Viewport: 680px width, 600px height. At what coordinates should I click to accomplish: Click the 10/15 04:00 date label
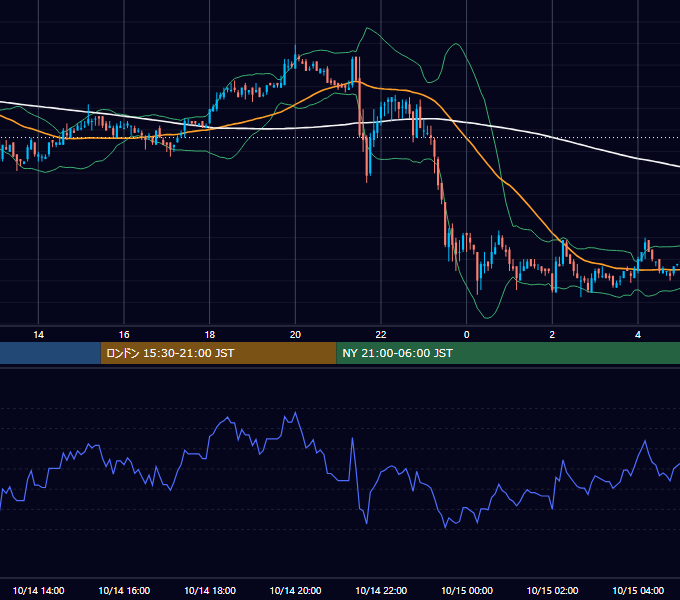coord(638,590)
